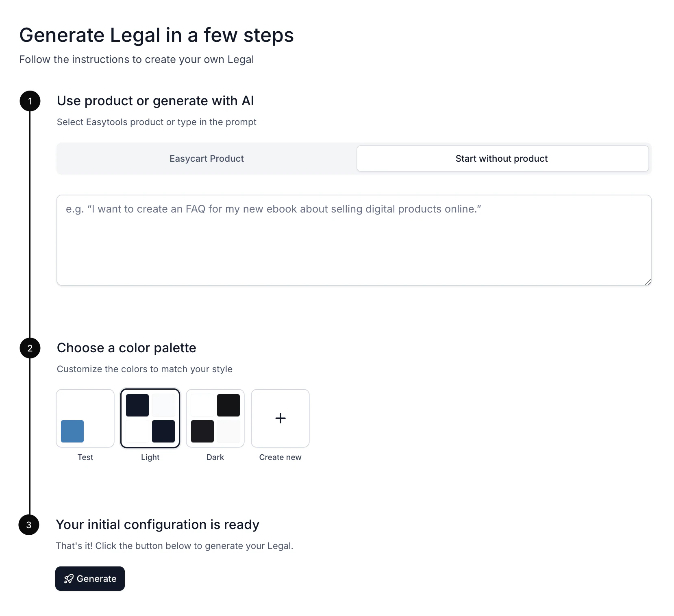Viewport: 674px width, 616px height.
Task: Choose the Test color palette
Action: (85, 418)
